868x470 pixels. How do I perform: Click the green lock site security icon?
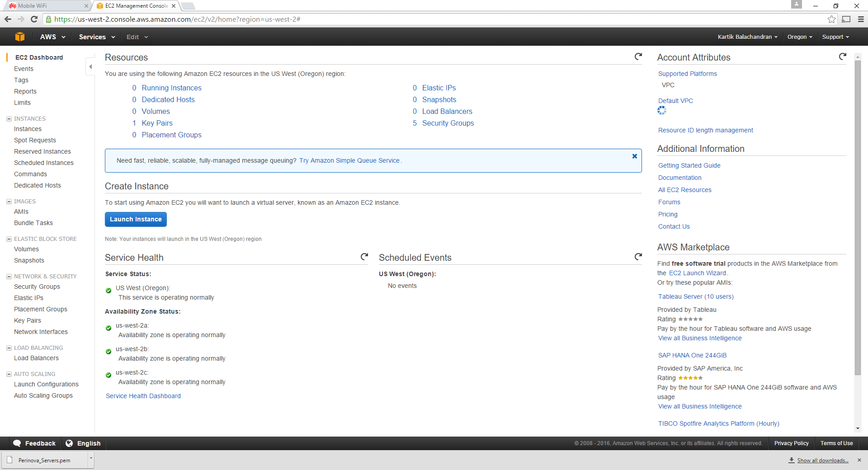pyautogui.click(x=49, y=19)
